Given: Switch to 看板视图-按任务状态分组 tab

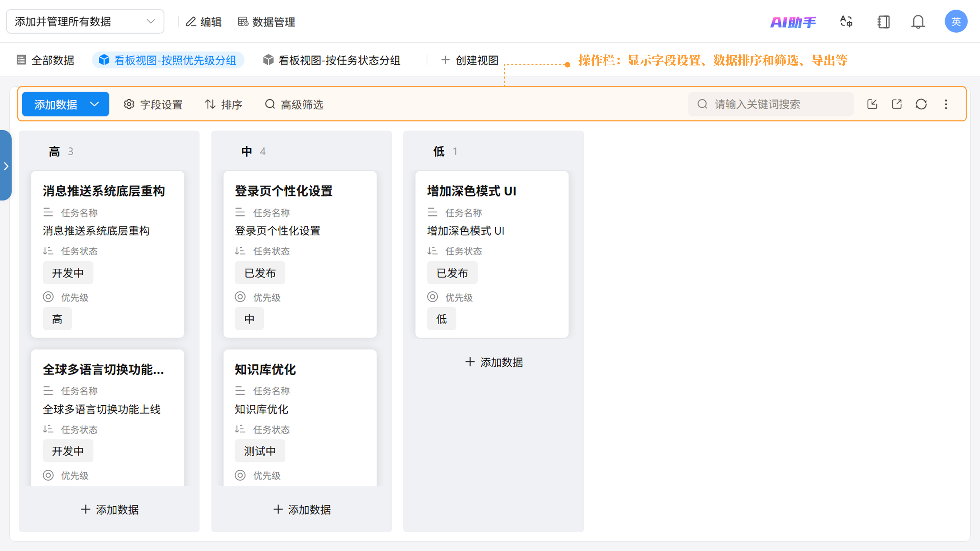Looking at the screenshot, I should (331, 60).
